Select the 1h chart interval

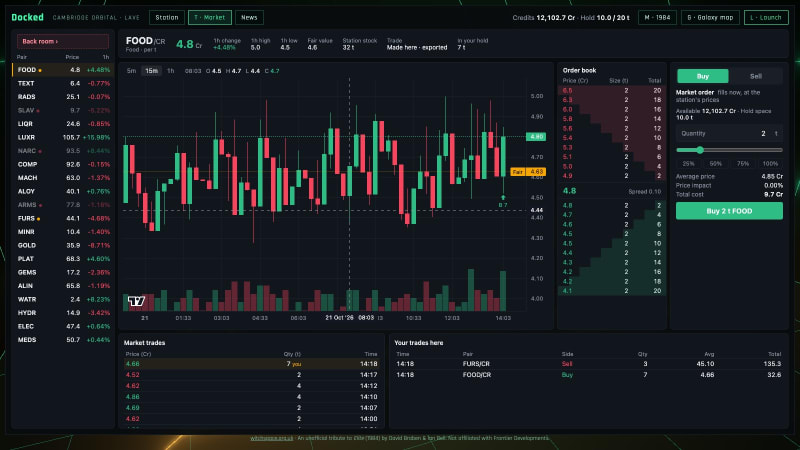(170, 71)
